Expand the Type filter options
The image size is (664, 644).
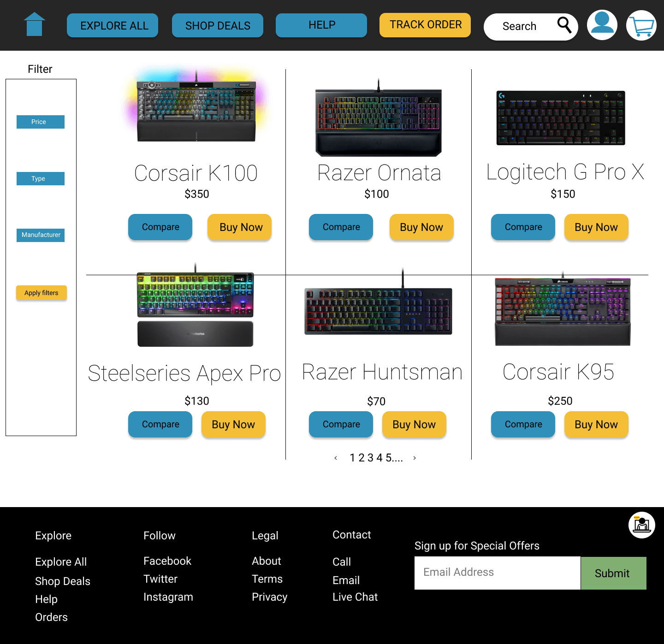pos(40,178)
